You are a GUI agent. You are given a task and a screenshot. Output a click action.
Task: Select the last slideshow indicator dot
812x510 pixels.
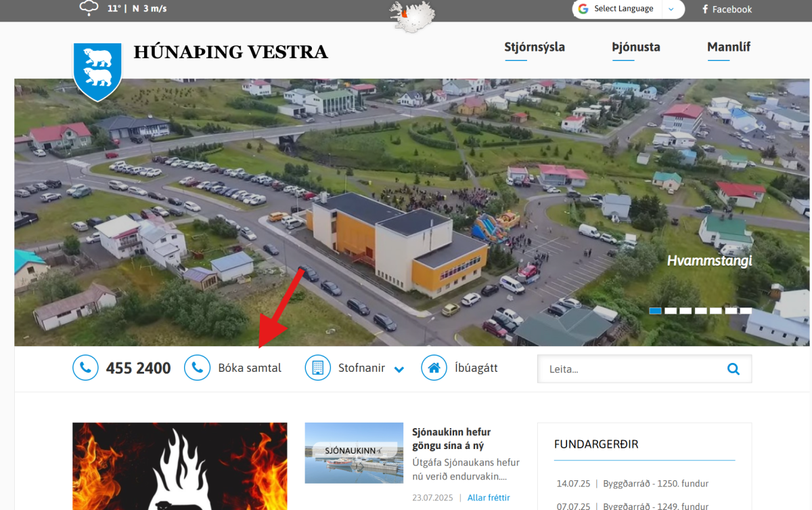click(x=746, y=311)
